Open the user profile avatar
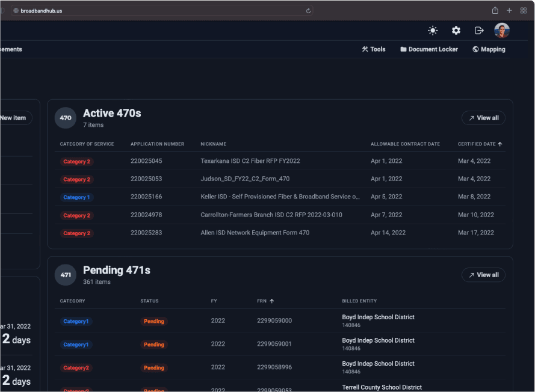 pos(502,31)
